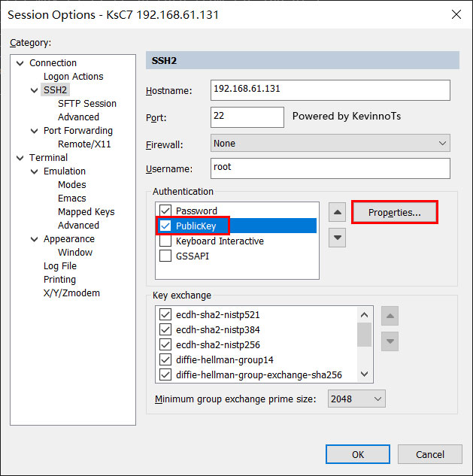Uncheck the Password authentication checkbox
This screenshot has width=473, height=476.
pyautogui.click(x=165, y=211)
